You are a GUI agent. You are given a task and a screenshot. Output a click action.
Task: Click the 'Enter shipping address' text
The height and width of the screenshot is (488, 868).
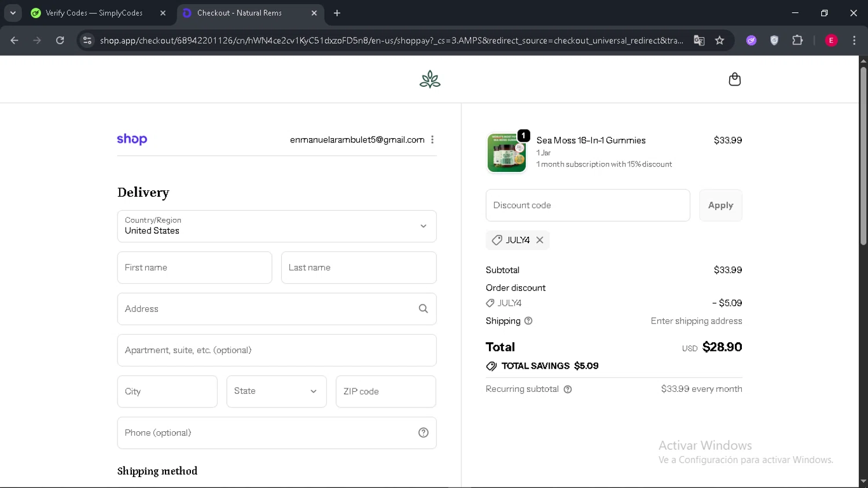click(696, 321)
